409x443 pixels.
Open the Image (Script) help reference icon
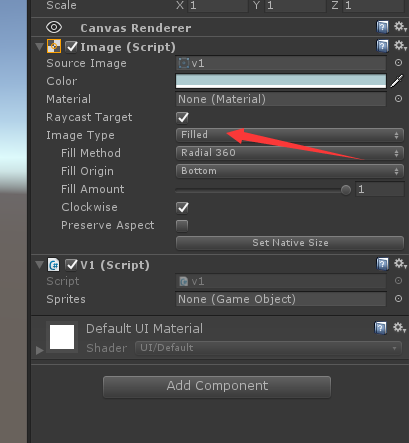tap(382, 46)
